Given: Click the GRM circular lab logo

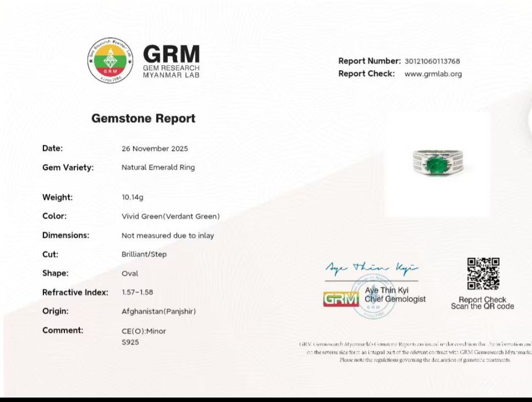Looking at the screenshot, I should [x=110, y=60].
